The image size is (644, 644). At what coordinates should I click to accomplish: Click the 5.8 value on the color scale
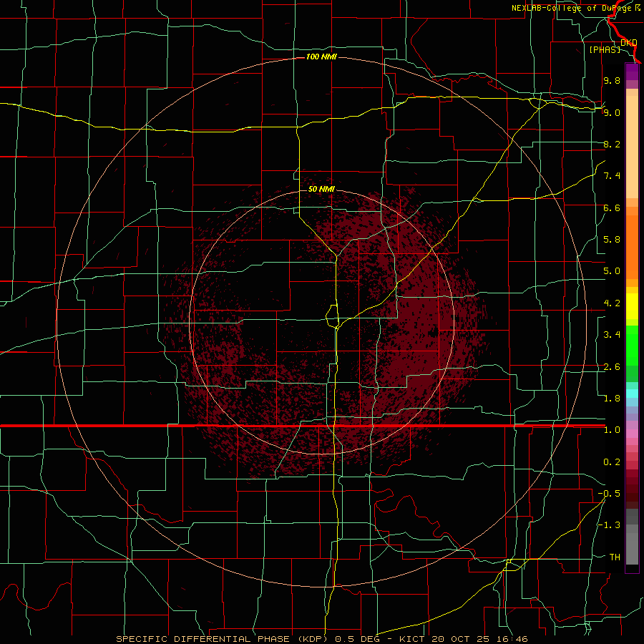pyautogui.click(x=612, y=240)
